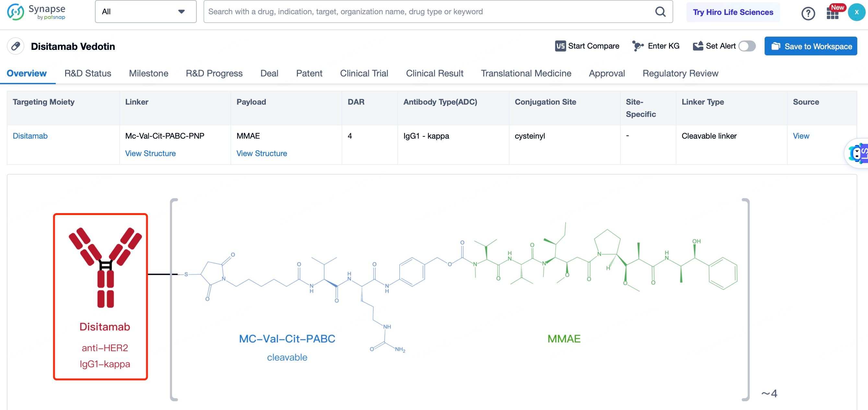Click View Structure link for MMAE payload
Viewport: 868px width, 410px height.
pos(262,153)
